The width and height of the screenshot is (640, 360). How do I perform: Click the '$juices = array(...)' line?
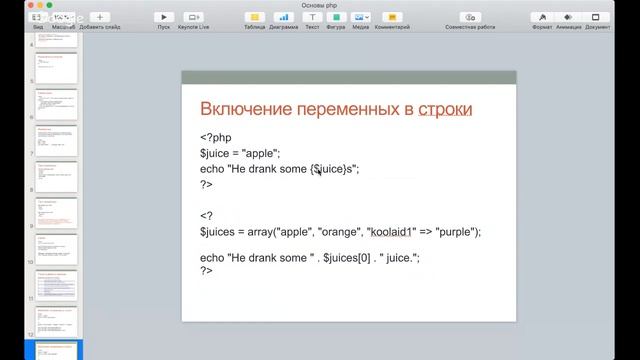[x=340, y=232]
